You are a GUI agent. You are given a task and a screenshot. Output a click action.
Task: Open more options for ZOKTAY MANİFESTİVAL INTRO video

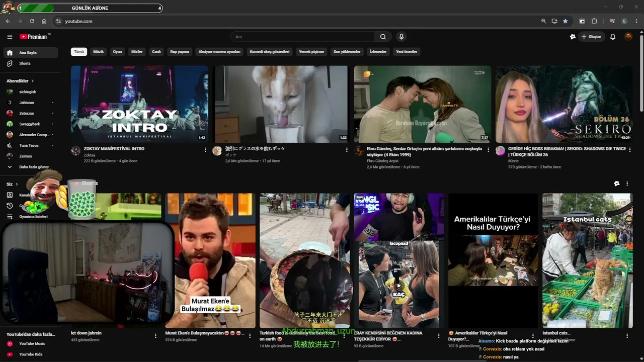point(205,149)
